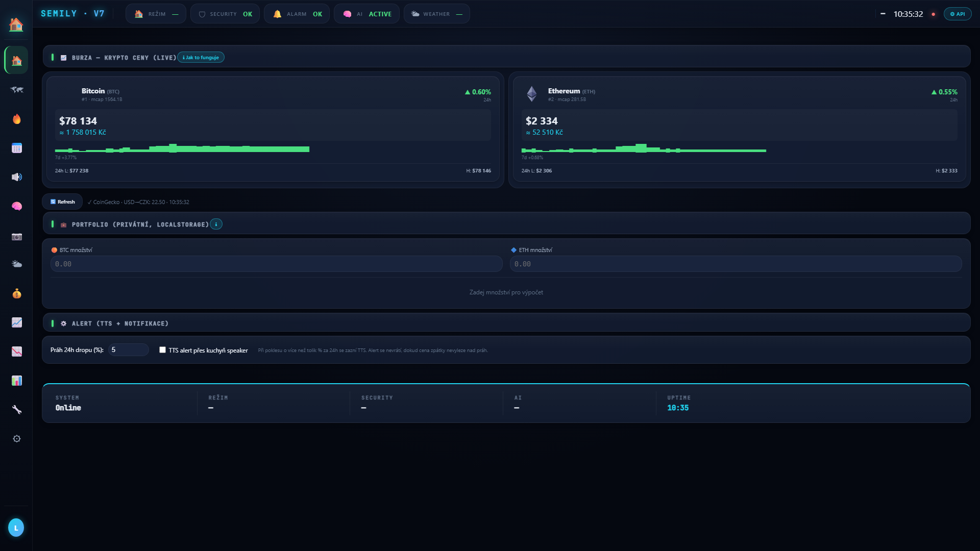Click the Weather status pill

point(436,14)
